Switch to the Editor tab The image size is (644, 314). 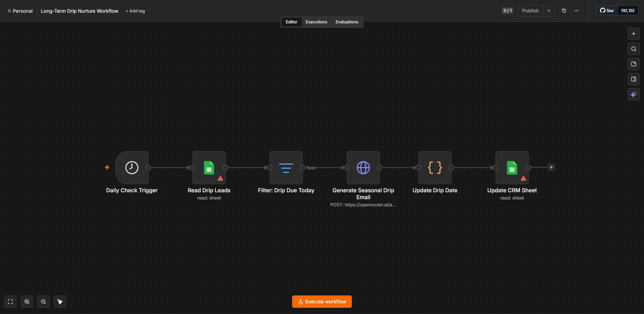tap(291, 22)
